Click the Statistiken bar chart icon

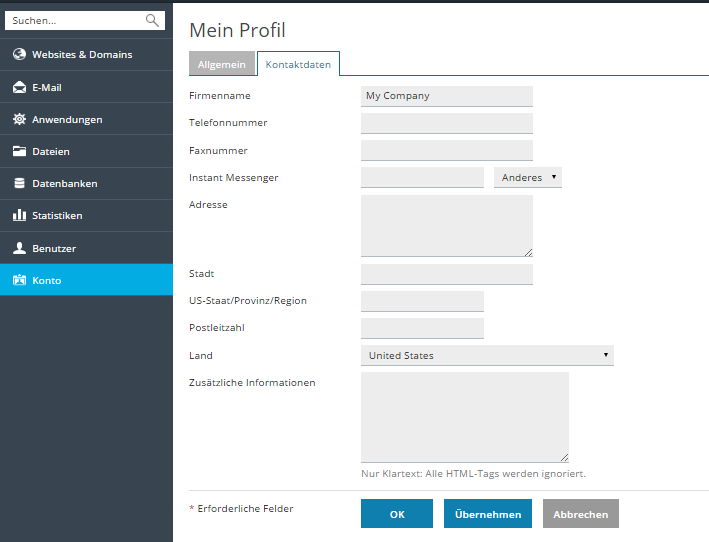19,216
